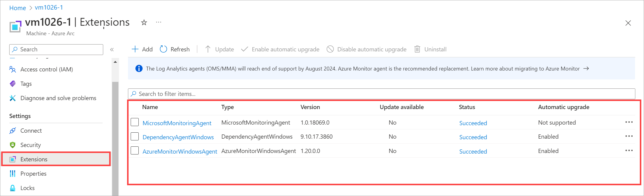The height and width of the screenshot is (196, 644).
Task: Open Extensions in the Settings menu
Action: [x=34, y=159]
